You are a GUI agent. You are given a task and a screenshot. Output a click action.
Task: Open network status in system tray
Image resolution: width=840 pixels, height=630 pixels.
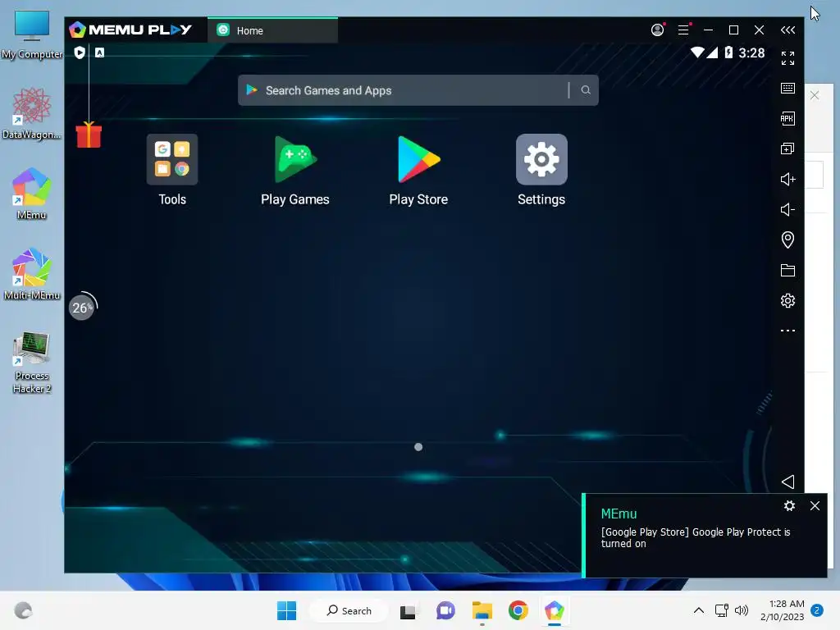pos(722,610)
